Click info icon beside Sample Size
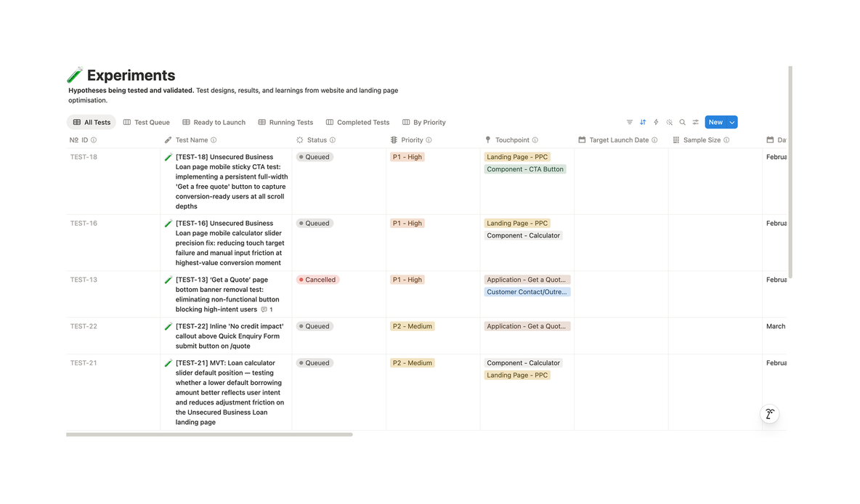Screen dimensions: 860x504 [726, 140]
